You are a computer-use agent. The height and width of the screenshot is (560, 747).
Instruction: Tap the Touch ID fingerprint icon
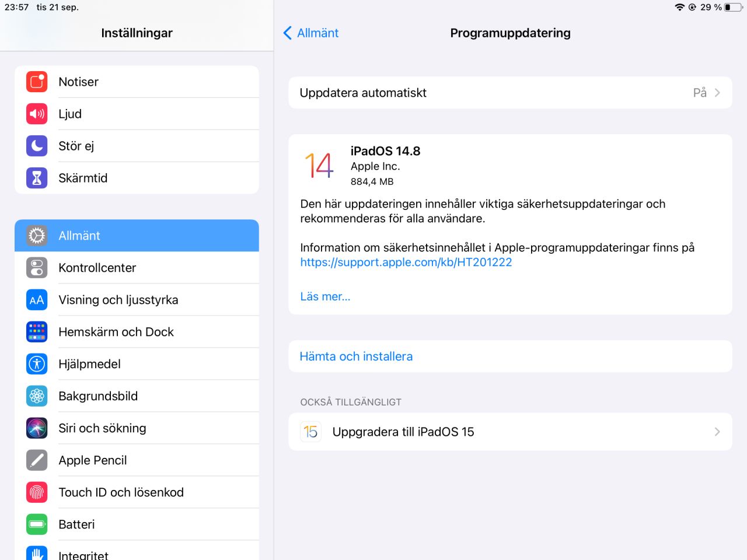pos(37,492)
